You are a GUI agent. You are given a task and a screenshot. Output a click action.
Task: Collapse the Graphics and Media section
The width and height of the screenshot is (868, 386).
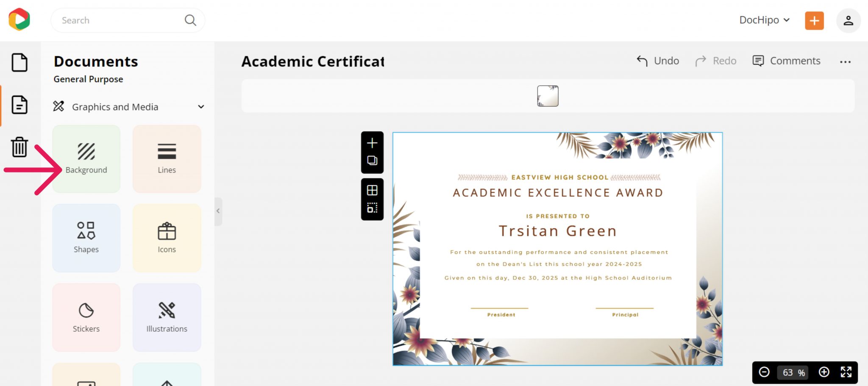coord(201,107)
